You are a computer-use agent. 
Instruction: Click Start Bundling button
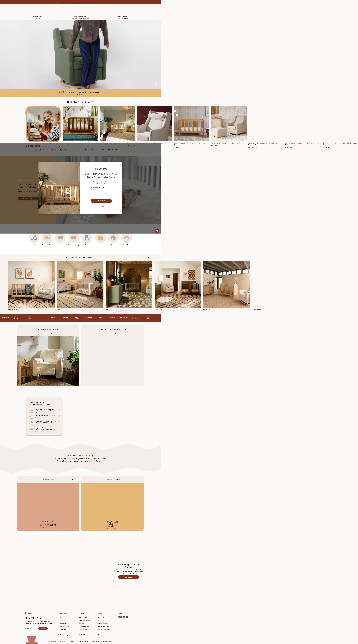(128, 577)
